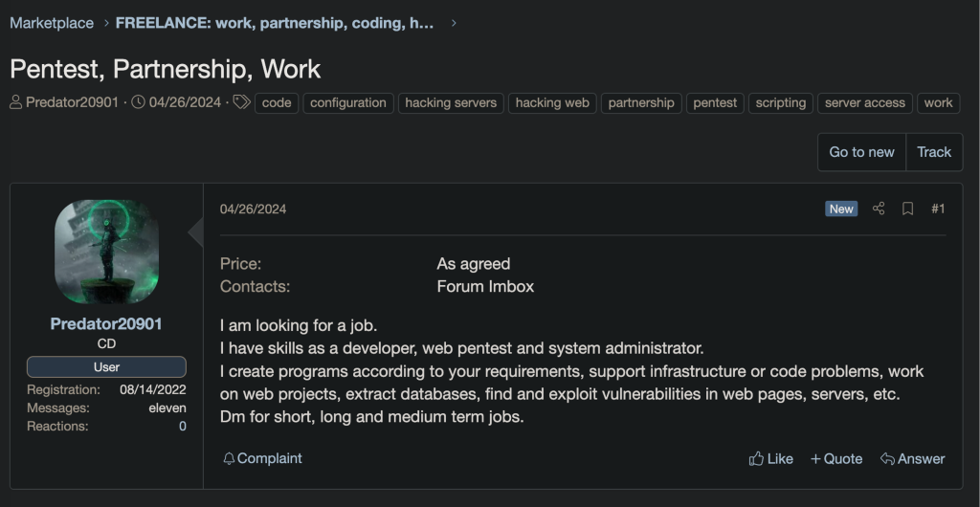This screenshot has height=507, width=980.
Task: Click the plus Quote icon
Action: point(815,459)
